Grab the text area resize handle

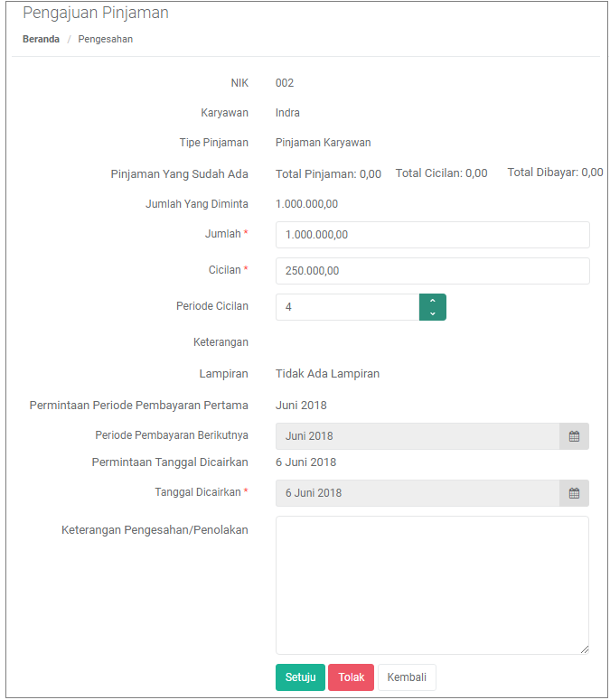585,650
